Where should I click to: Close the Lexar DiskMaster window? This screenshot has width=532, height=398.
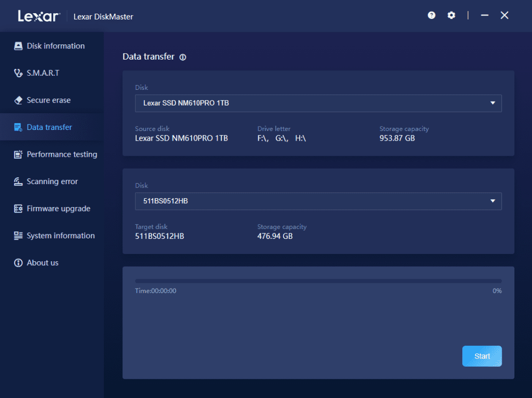click(x=505, y=15)
